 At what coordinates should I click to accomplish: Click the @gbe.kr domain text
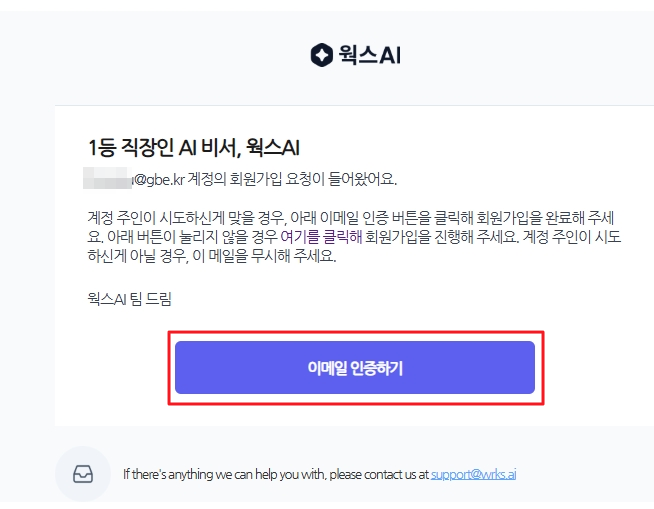[x=159, y=179]
